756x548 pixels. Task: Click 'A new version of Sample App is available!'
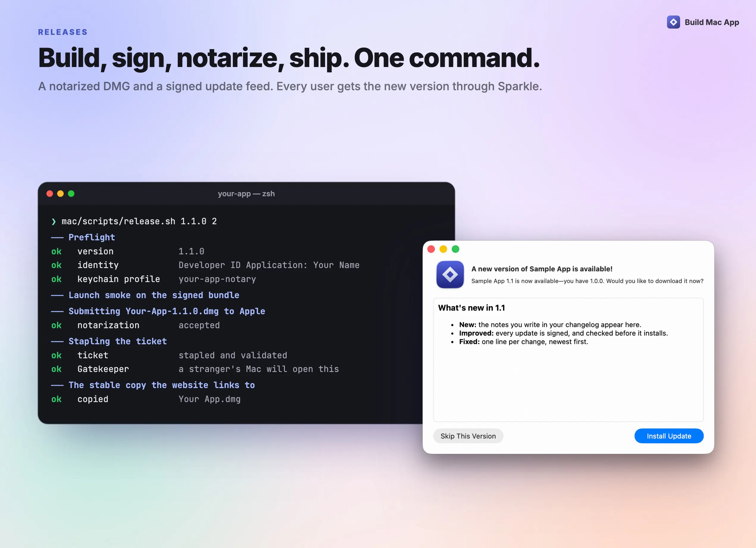tap(542, 269)
